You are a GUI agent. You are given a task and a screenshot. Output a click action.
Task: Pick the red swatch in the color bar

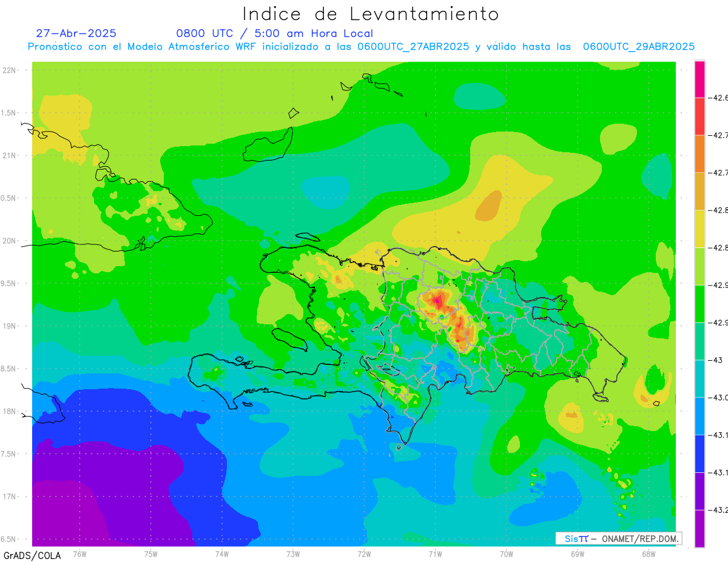(699, 116)
